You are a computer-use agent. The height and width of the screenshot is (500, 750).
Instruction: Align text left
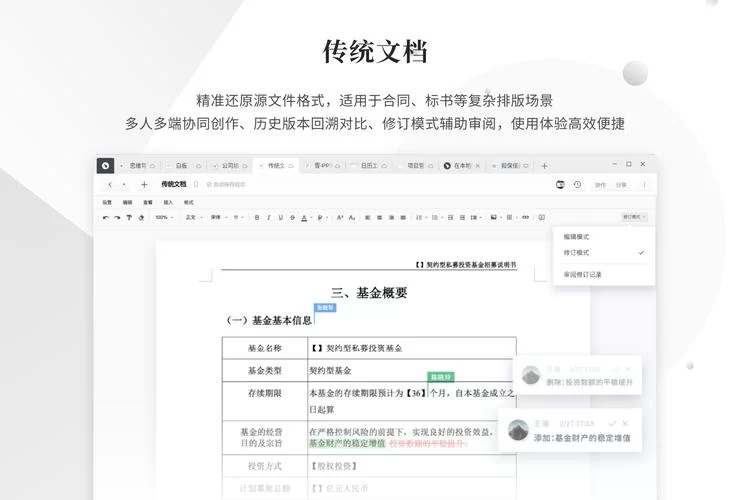pyautogui.click(x=367, y=218)
